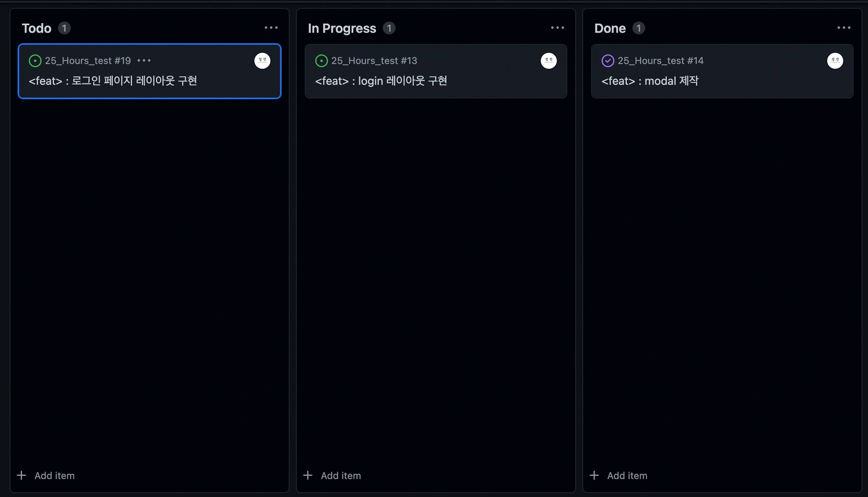Open In Progress column options menu
Viewport: 868px width, 497px height.
click(557, 28)
